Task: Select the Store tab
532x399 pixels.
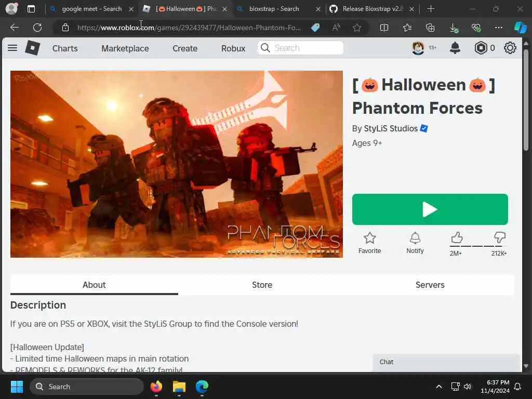Action: tap(262, 285)
